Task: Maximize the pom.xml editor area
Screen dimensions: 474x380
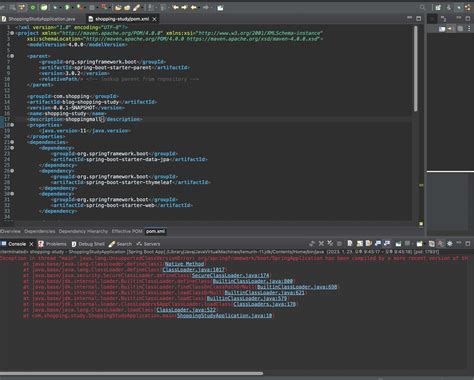Action: (419, 18)
